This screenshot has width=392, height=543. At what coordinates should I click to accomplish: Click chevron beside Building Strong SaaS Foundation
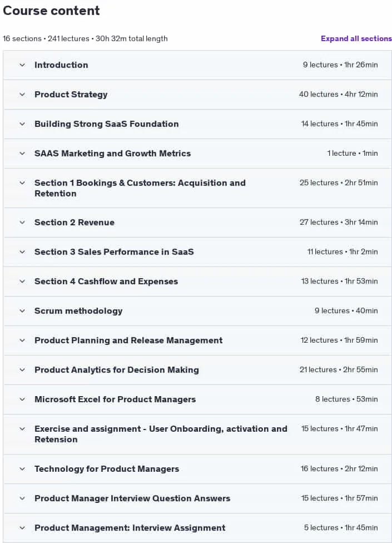point(22,124)
